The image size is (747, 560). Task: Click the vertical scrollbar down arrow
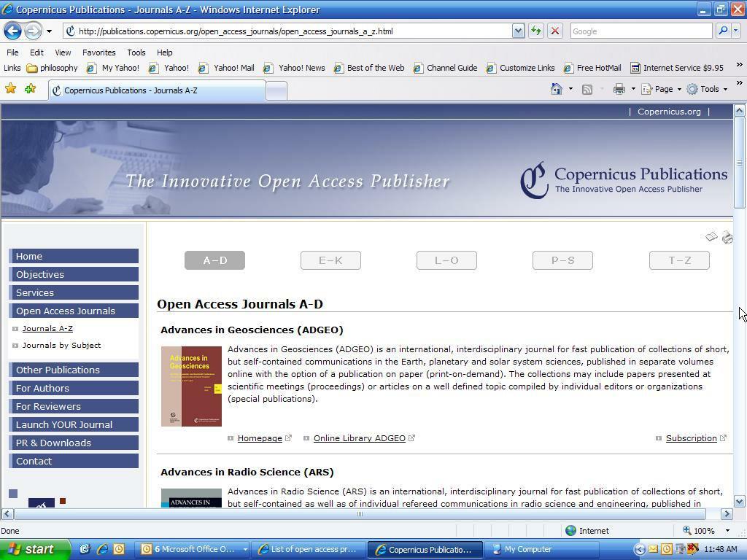coord(740,501)
